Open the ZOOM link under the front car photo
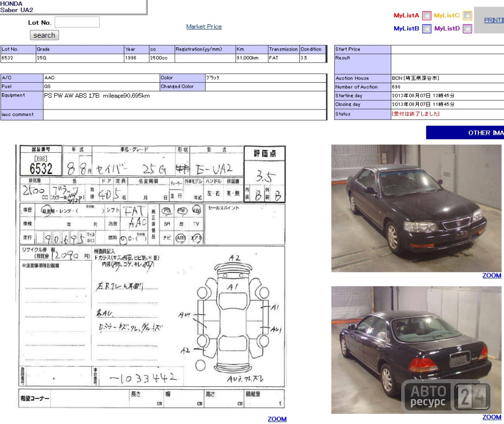504x424 pixels. point(491,275)
